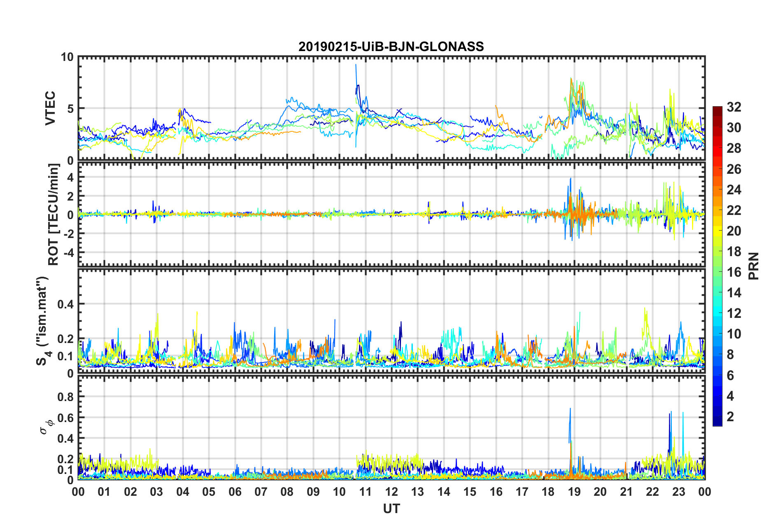Image resolution: width=783 pixels, height=532 pixels.
Task: Click x-axis hour tick 01
Action: 104,492
